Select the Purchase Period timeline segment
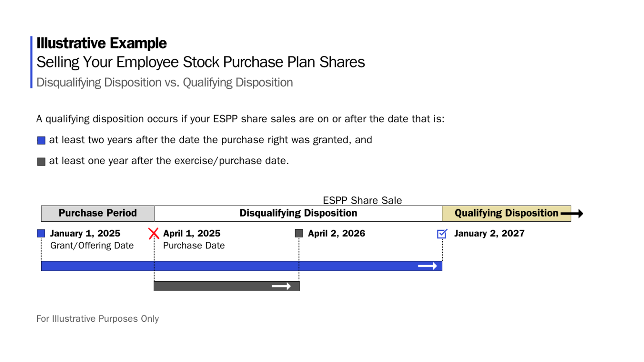The width and height of the screenshot is (644, 362). click(x=98, y=213)
